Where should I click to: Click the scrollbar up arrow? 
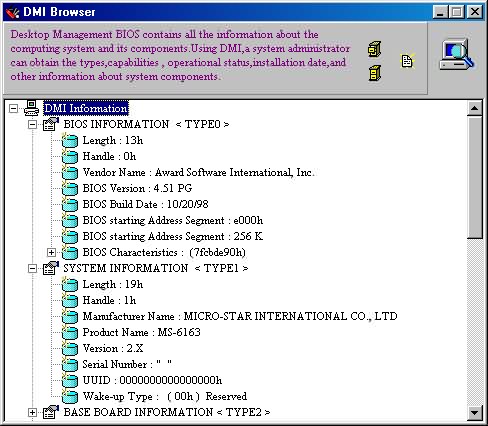click(x=474, y=108)
